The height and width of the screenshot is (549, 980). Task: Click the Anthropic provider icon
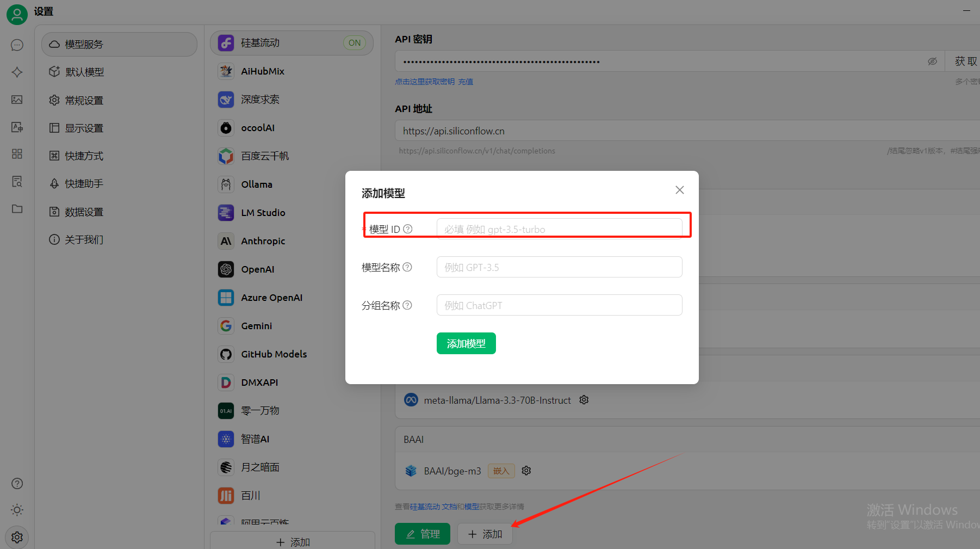click(x=226, y=241)
